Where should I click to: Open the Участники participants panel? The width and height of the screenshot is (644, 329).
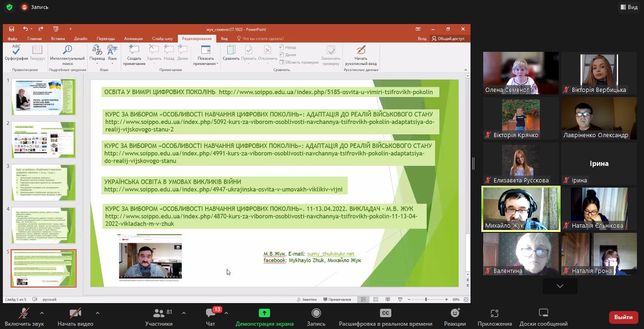pyautogui.click(x=159, y=317)
